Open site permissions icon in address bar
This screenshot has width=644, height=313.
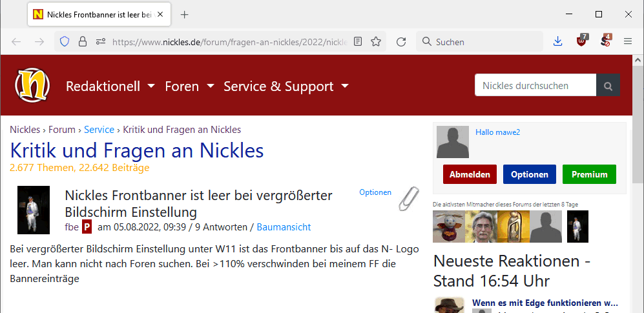coord(101,41)
